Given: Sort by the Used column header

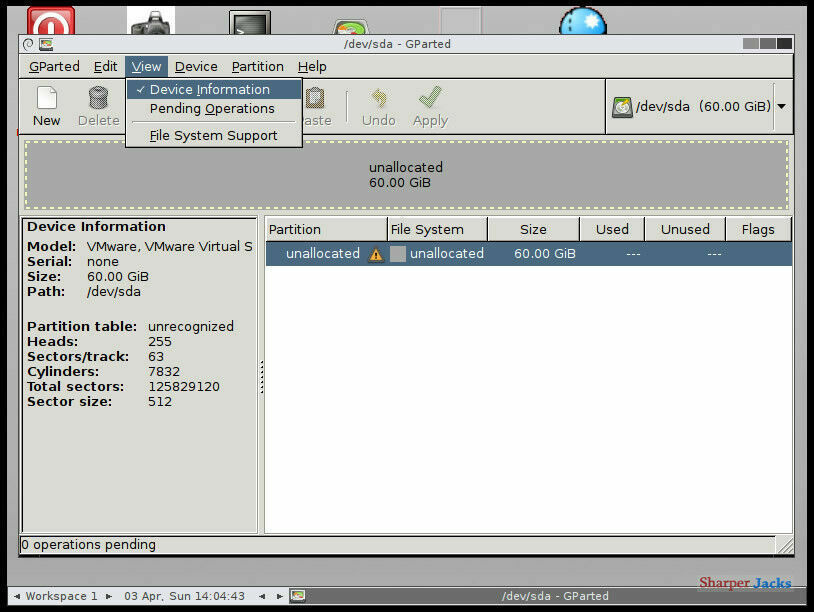Looking at the screenshot, I should click(612, 229).
